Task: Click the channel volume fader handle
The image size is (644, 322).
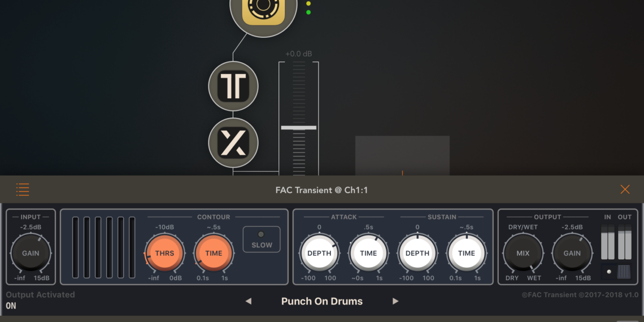Action: (298, 128)
